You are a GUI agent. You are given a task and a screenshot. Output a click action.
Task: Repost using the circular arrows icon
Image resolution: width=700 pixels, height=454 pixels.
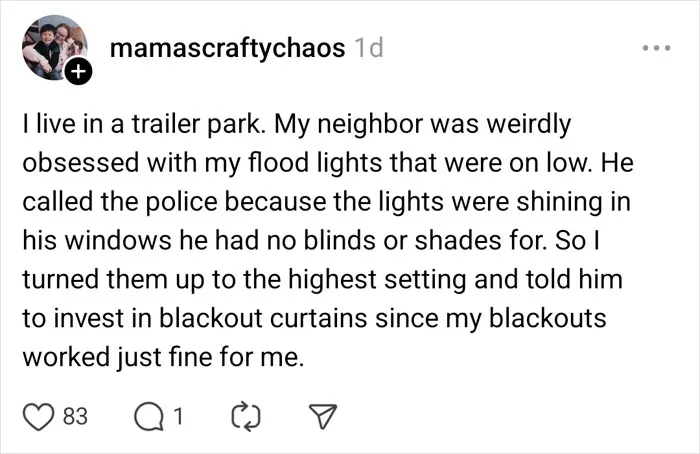tap(246, 417)
